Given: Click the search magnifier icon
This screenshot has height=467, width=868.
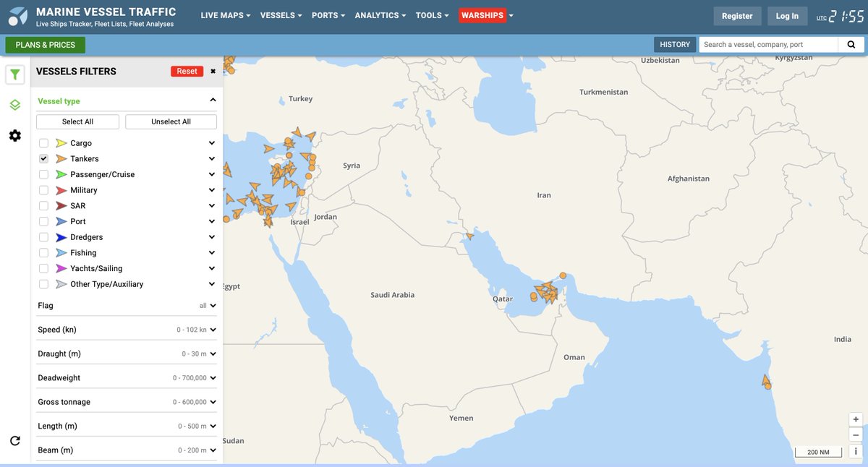Looking at the screenshot, I should pos(851,45).
